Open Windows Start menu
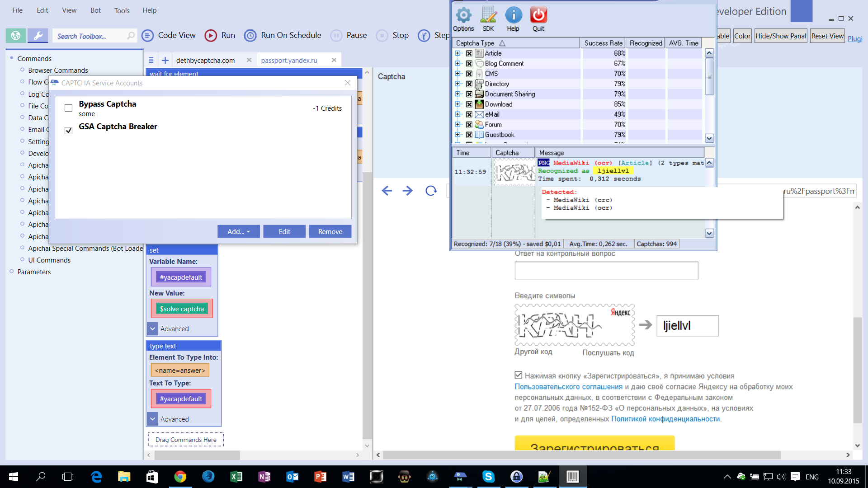868x488 pixels. coord(13,477)
